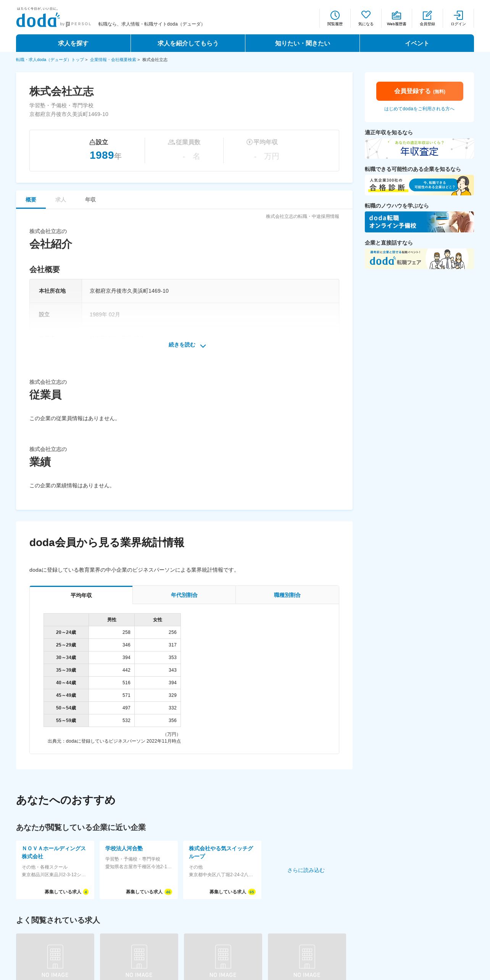Click the 平均年収 yen icon
This screenshot has height=980, width=490.
click(250, 142)
